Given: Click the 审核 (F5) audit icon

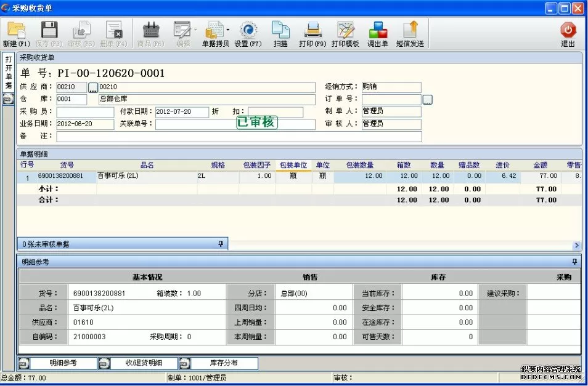Looking at the screenshot, I should 81,31.
